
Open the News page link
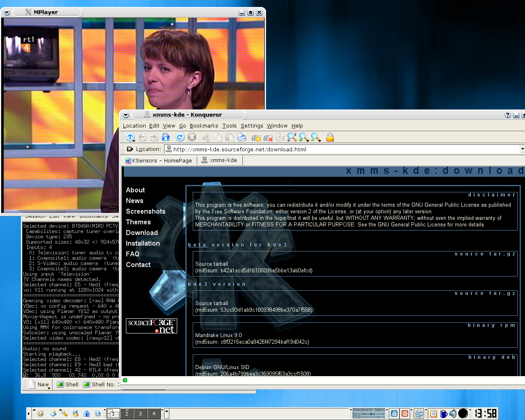(x=135, y=201)
